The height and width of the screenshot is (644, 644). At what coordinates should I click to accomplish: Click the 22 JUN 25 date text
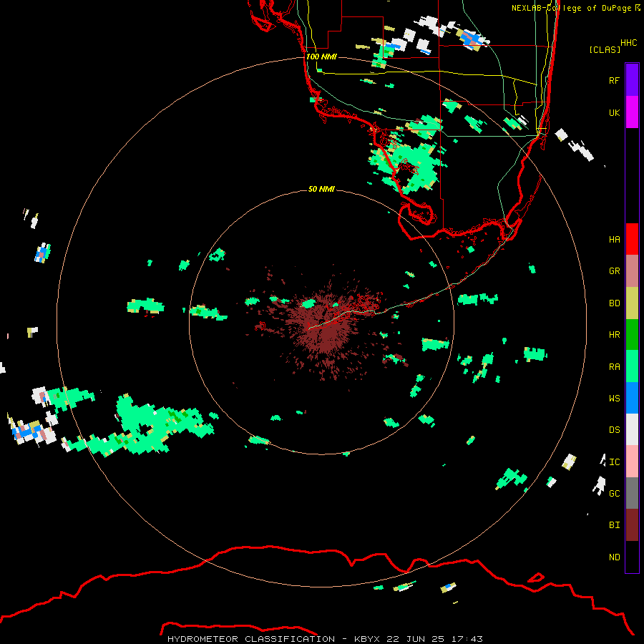click(x=416, y=639)
